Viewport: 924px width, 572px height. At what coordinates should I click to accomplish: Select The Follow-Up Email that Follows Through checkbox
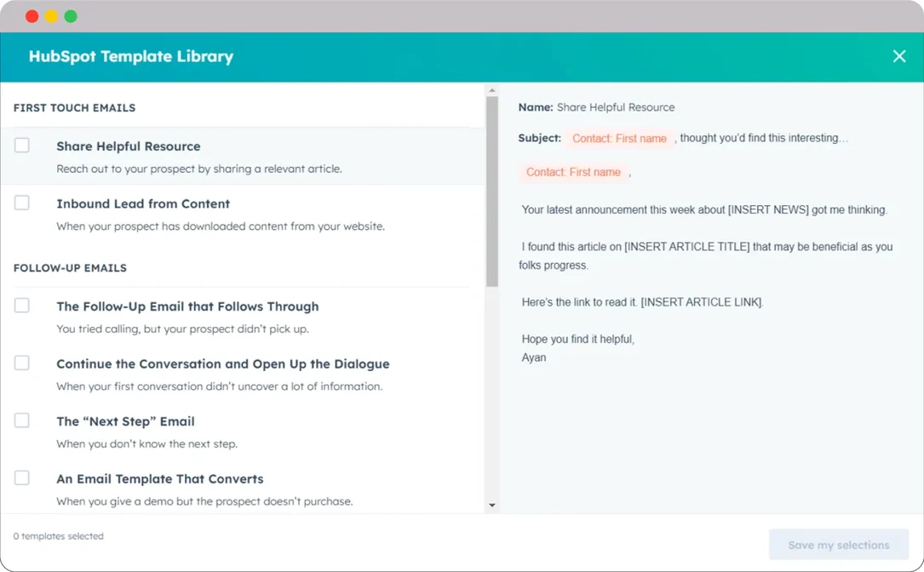click(22, 305)
